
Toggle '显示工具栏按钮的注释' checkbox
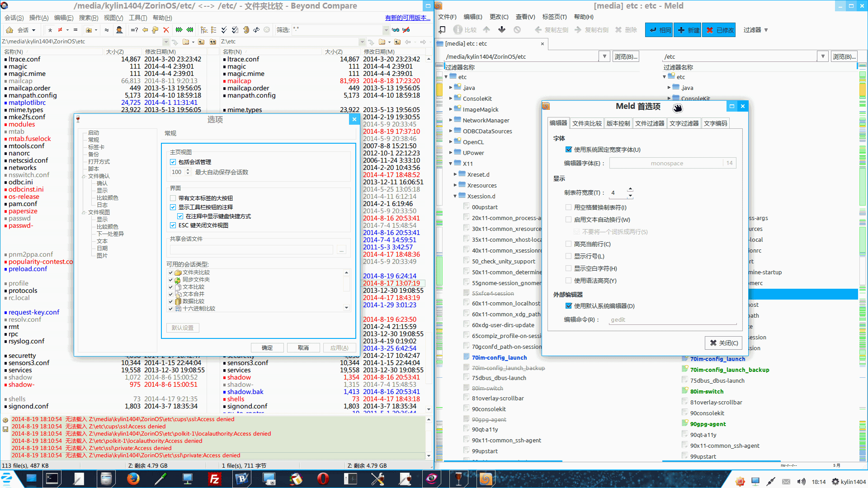(x=173, y=207)
